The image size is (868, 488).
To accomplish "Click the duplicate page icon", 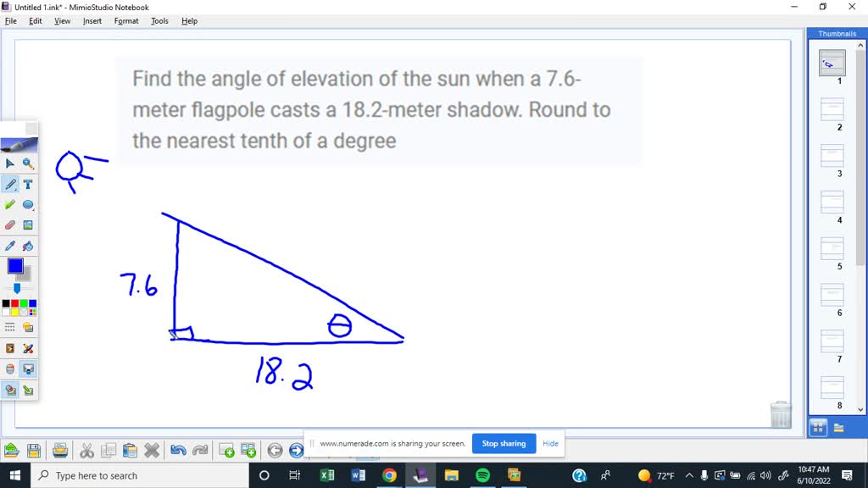I will (248, 451).
